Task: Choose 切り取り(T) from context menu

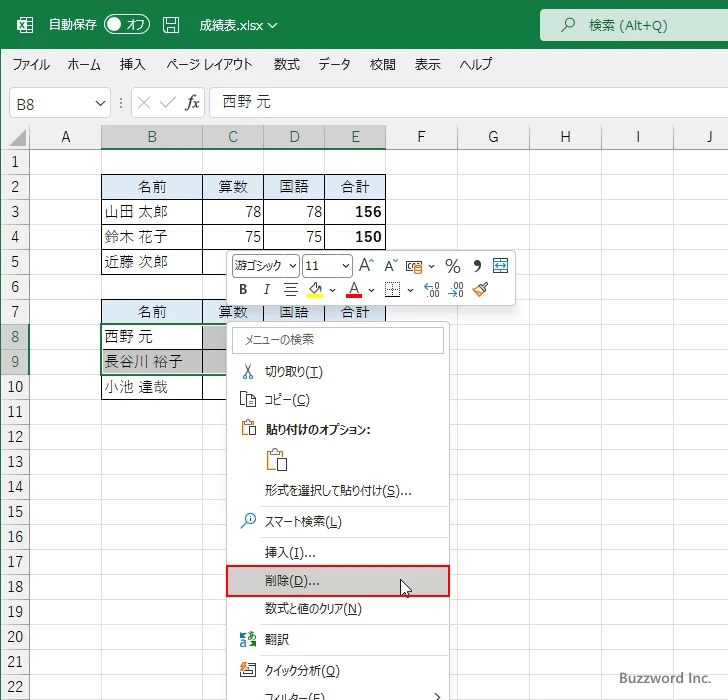Action: 338,372
